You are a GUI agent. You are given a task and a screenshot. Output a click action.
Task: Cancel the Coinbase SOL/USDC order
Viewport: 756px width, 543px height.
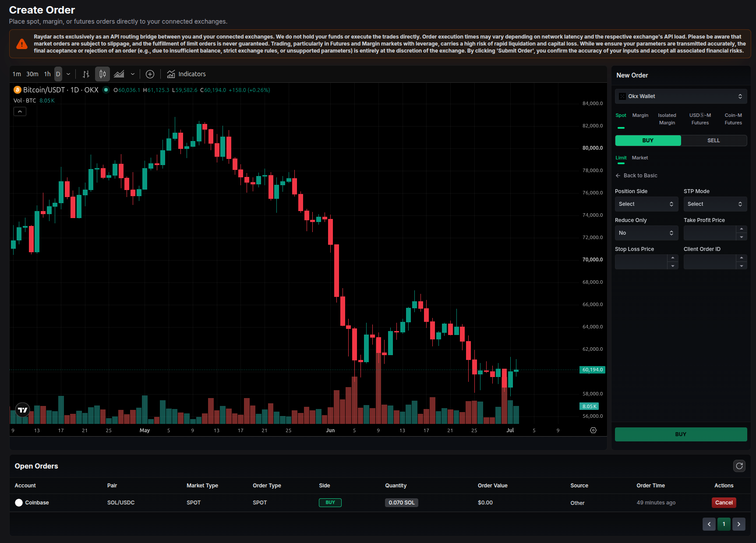(x=724, y=503)
